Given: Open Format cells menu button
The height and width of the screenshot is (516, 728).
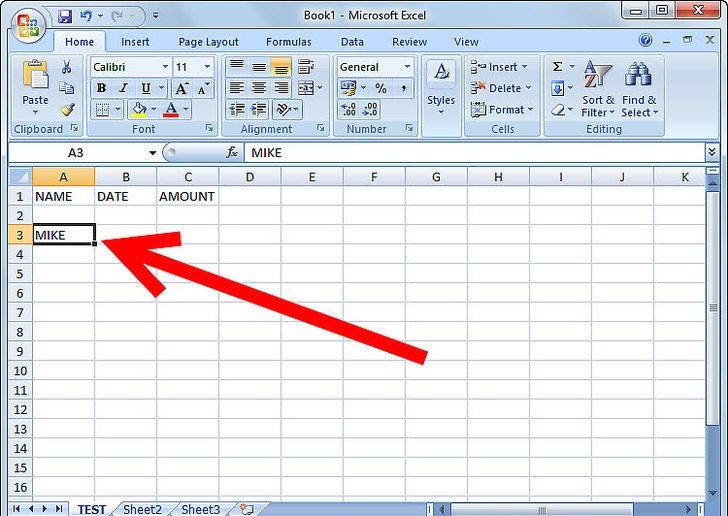Looking at the screenshot, I should tap(502, 110).
